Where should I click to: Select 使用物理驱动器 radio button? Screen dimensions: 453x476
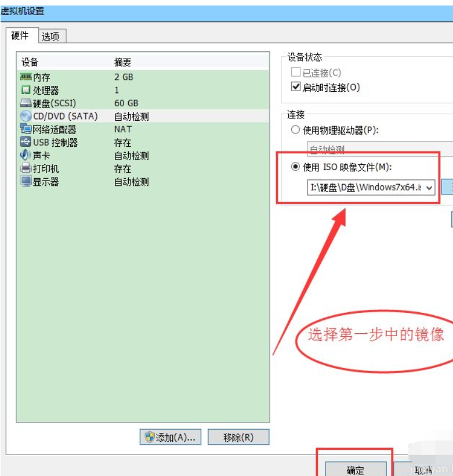pos(296,130)
